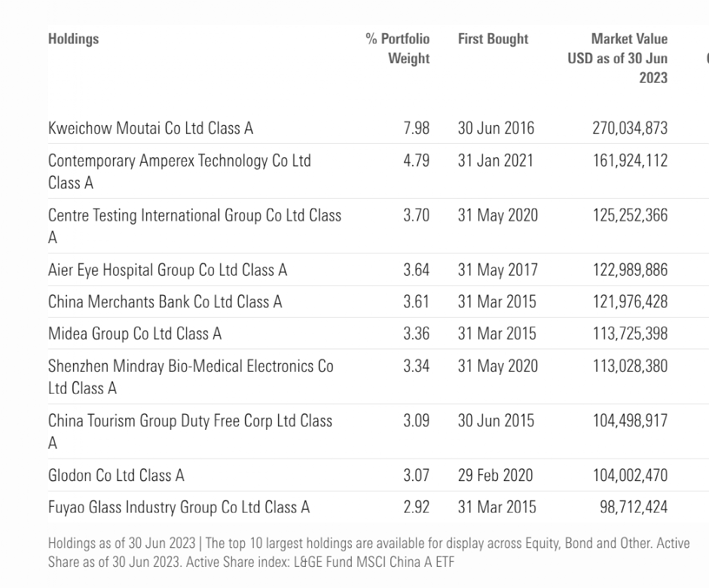The image size is (709, 588).
Task: Click the First Bought column header
Action: pos(493,39)
